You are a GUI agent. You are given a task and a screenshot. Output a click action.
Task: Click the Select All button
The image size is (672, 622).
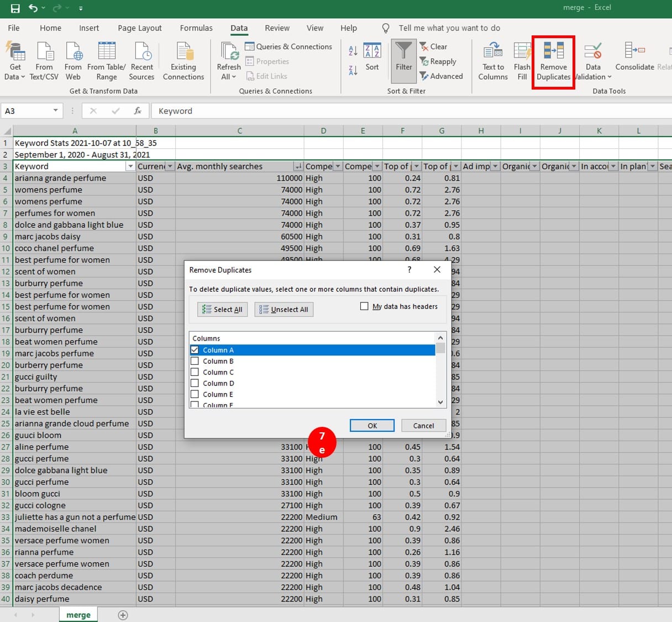pos(222,309)
